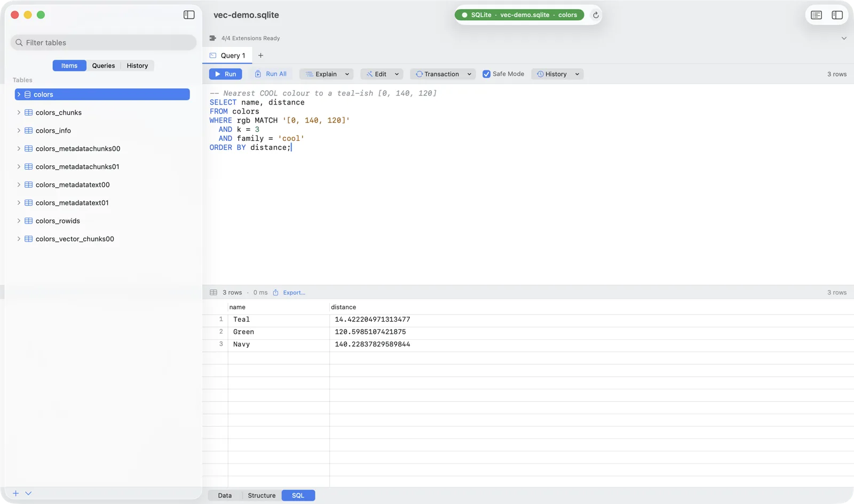
Task: Click the Transaction button
Action: 437,74
